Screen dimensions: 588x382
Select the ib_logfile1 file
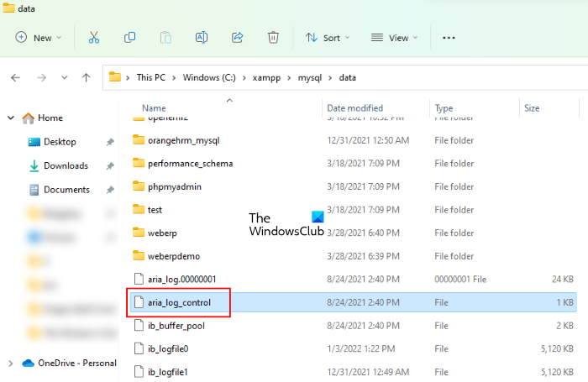168,372
